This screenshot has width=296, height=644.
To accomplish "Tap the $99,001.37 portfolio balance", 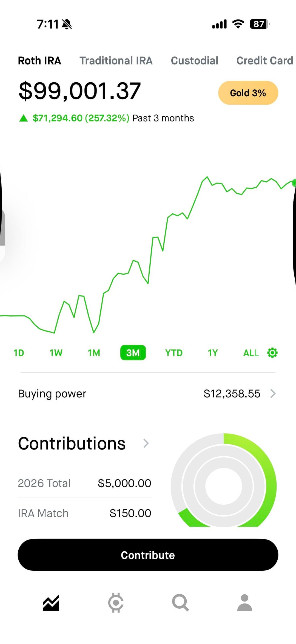I will tap(80, 91).
